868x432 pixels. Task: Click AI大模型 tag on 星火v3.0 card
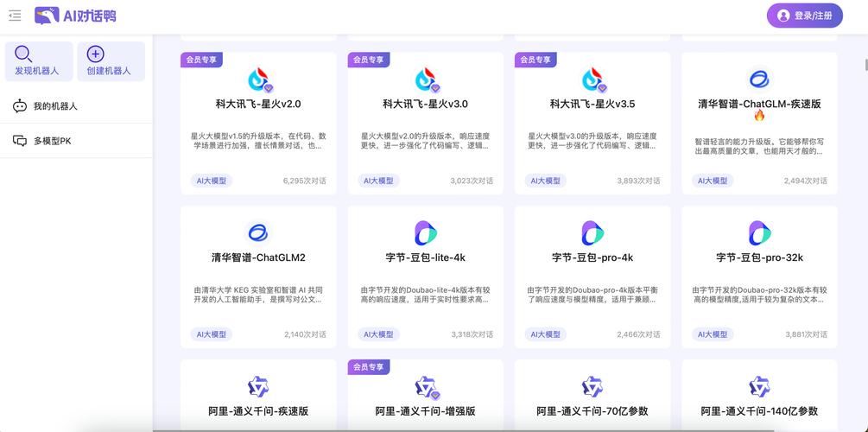click(x=378, y=181)
